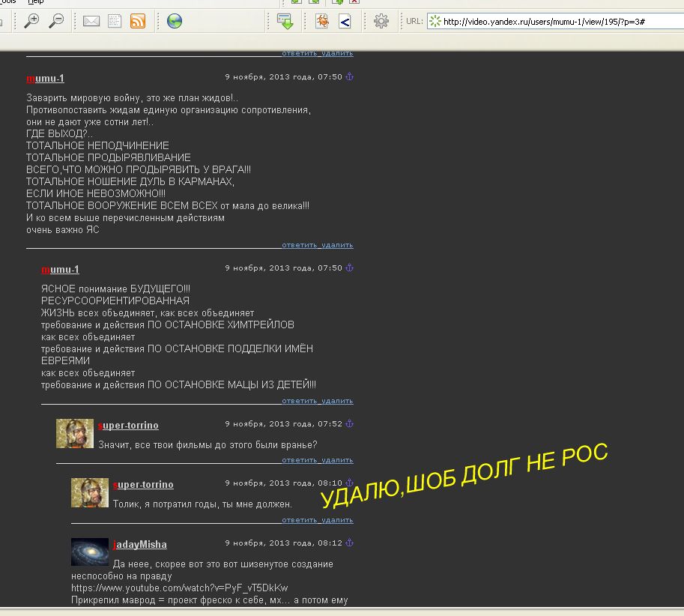Click 'ответить' under comment ending 'очень важно ЯС'
Image resolution: width=684 pixels, height=616 pixels.
(x=299, y=245)
